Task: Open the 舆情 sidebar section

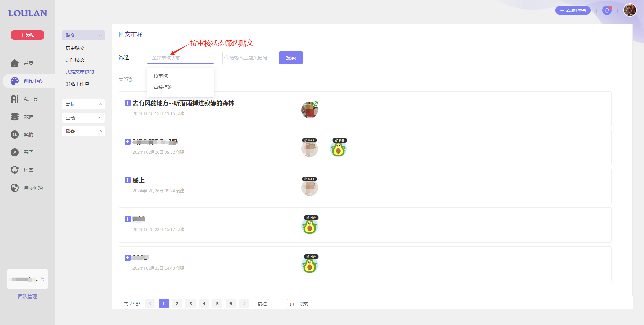Action: 15,134
